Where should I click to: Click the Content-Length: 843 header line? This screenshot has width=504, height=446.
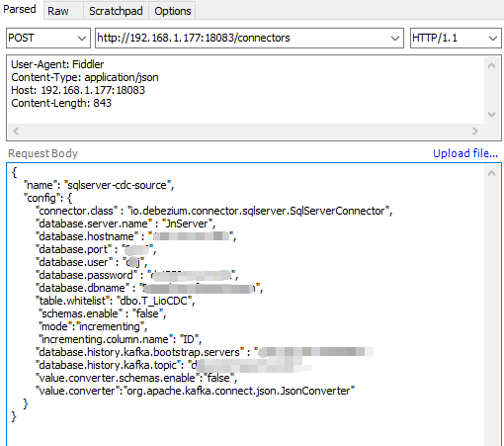click(x=61, y=103)
